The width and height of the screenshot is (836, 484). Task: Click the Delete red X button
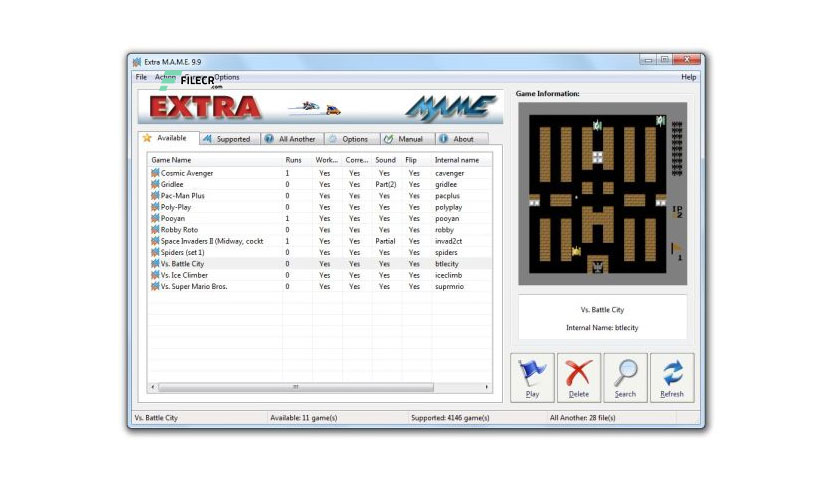coord(578,377)
